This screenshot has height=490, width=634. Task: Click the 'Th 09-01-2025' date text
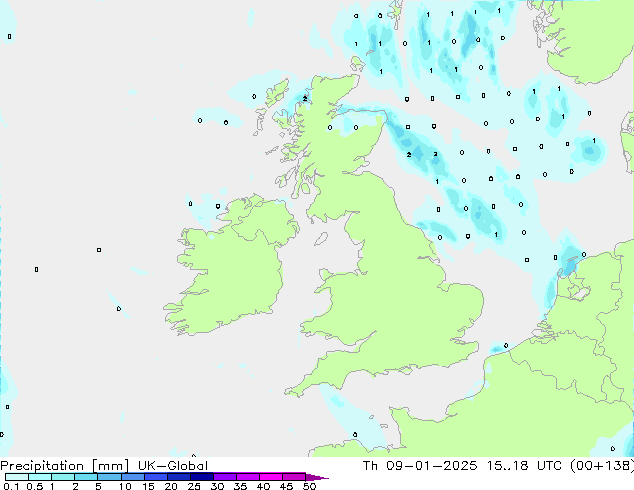point(420,466)
